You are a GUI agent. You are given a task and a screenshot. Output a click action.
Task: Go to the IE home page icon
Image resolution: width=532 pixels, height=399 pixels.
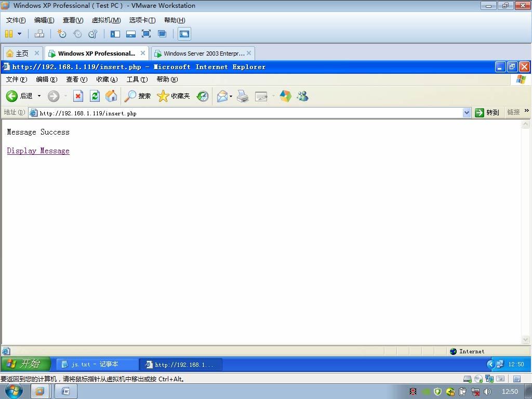[111, 96]
